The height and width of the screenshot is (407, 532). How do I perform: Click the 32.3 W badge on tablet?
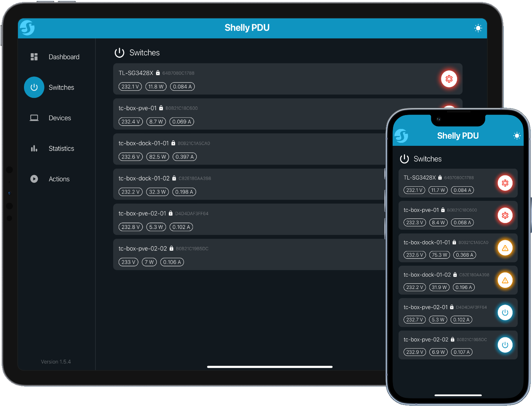(157, 192)
